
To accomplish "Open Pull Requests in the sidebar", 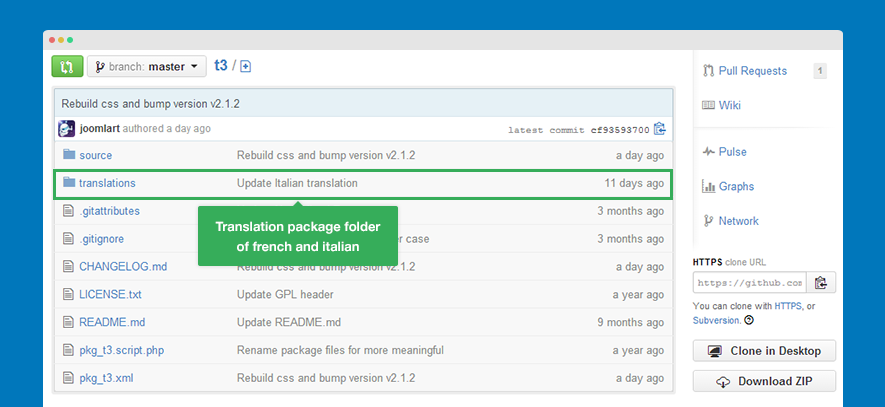I will [752, 71].
